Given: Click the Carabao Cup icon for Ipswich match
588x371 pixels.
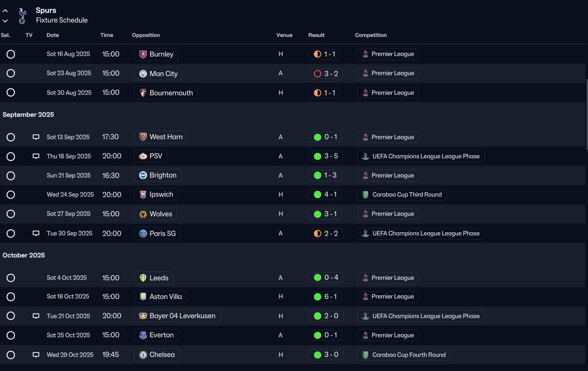Looking at the screenshot, I should point(366,195).
